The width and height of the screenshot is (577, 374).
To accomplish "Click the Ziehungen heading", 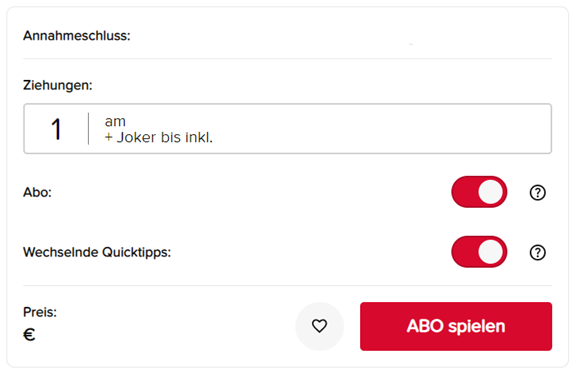I will coord(58,85).
